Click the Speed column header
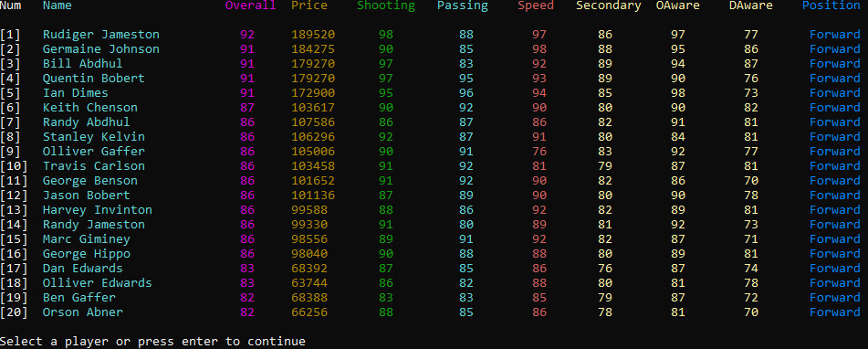Viewport: 868px width, 349px height. pyautogui.click(x=536, y=5)
